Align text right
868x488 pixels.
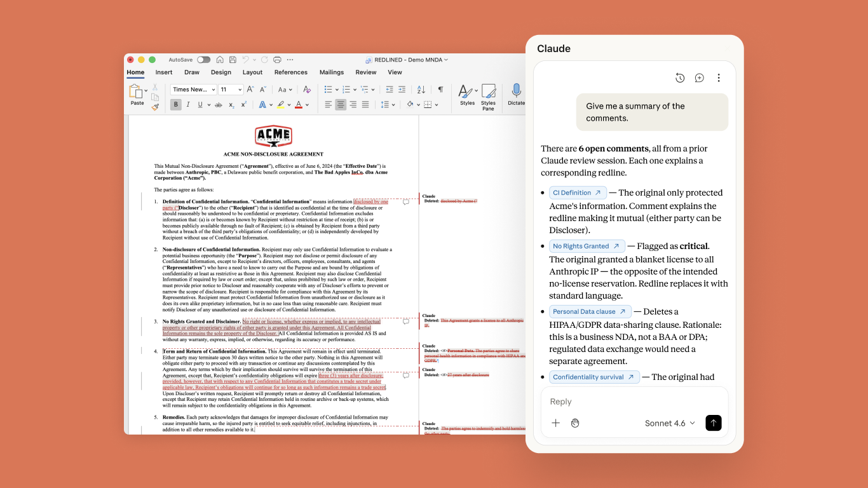(353, 105)
